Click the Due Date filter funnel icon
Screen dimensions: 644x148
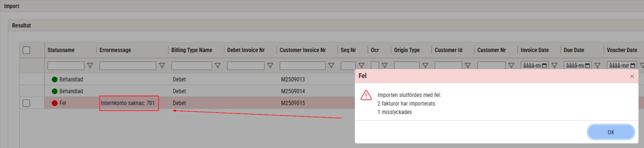point(597,65)
